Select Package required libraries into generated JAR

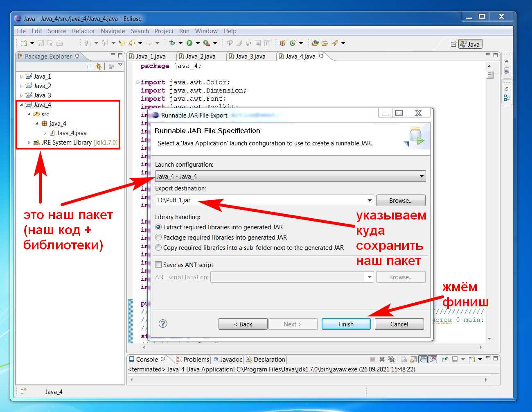coord(159,237)
